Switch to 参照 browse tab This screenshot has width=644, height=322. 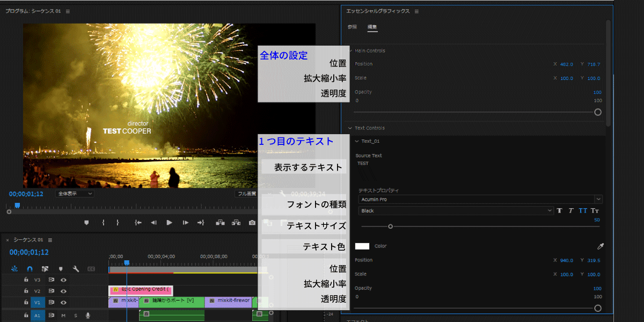[352, 27]
